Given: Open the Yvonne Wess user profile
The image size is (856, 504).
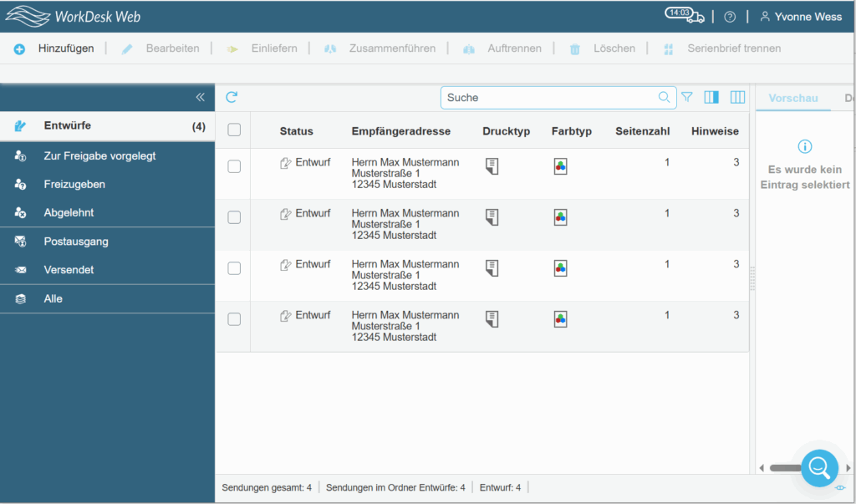Looking at the screenshot, I should pyautogui.click(x=800, y=16).
